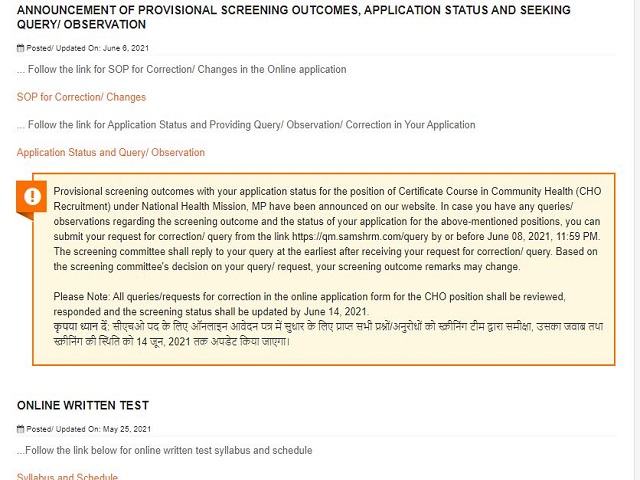
Task: Open the SOP for Correction/ Changes link
Action: click(x=81, y=97)
